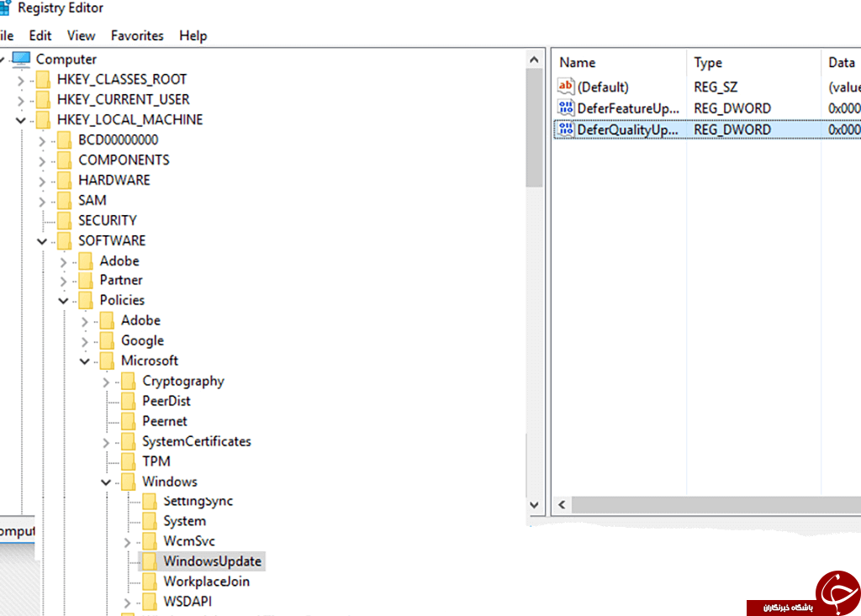Viewport: 861px width, 616px height.
Task: Sort values by the Data column header
Action: (841, 62)
